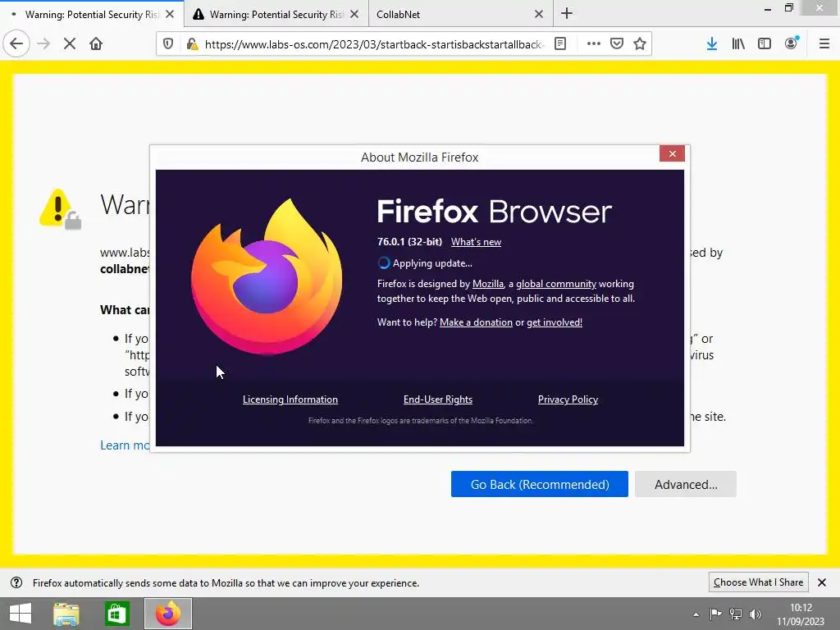Open the taskbar clock and date
Image resolution: width=840 pixels, height=630 pixels.
[801, 614]
